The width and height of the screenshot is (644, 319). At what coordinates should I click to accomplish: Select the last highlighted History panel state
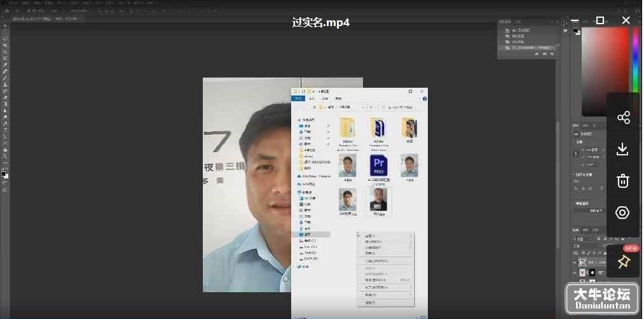coord(528,48)
